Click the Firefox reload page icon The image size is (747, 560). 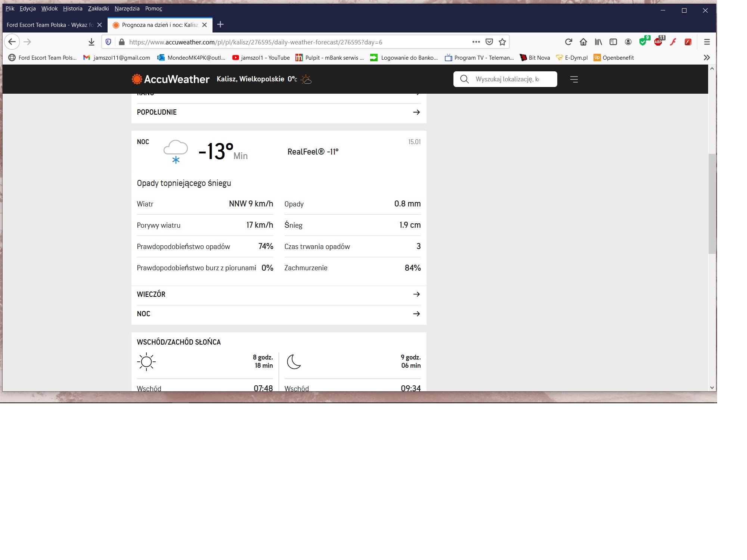coord(568,42)
